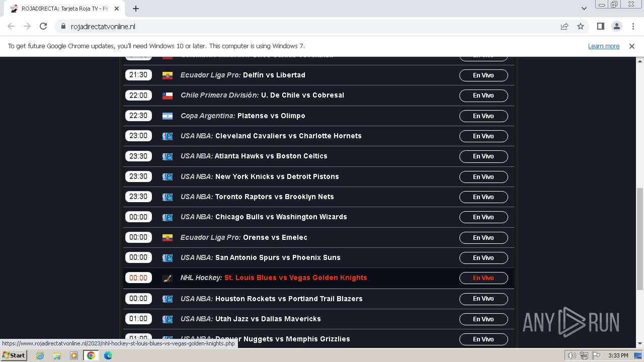
Task: Click En Vivo for New York Knicks vs Detroit Pistons
Action: [x=484, y=177]
